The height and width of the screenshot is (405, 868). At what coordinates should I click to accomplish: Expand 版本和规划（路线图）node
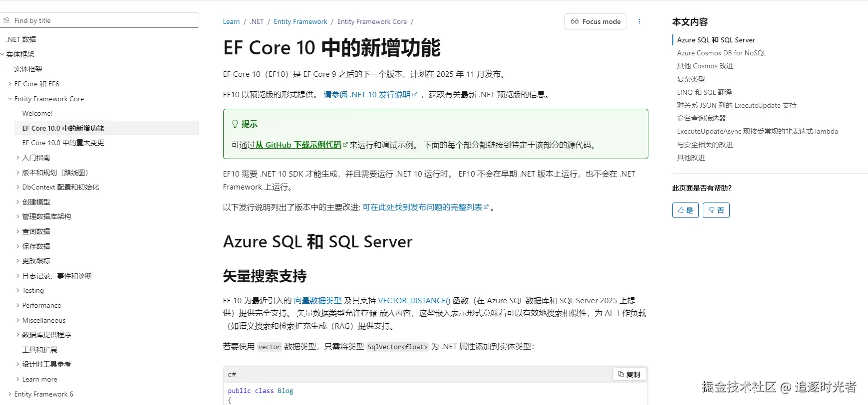coord(18,173)
